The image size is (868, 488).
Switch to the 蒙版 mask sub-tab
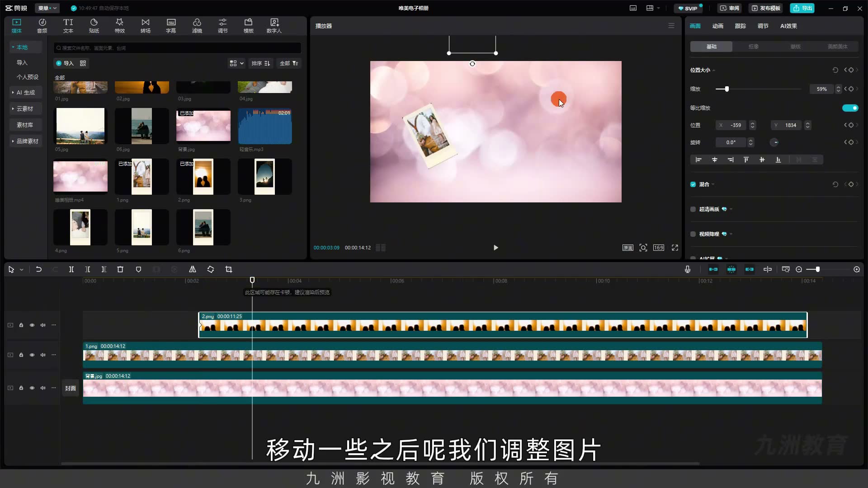coord(795,47)
